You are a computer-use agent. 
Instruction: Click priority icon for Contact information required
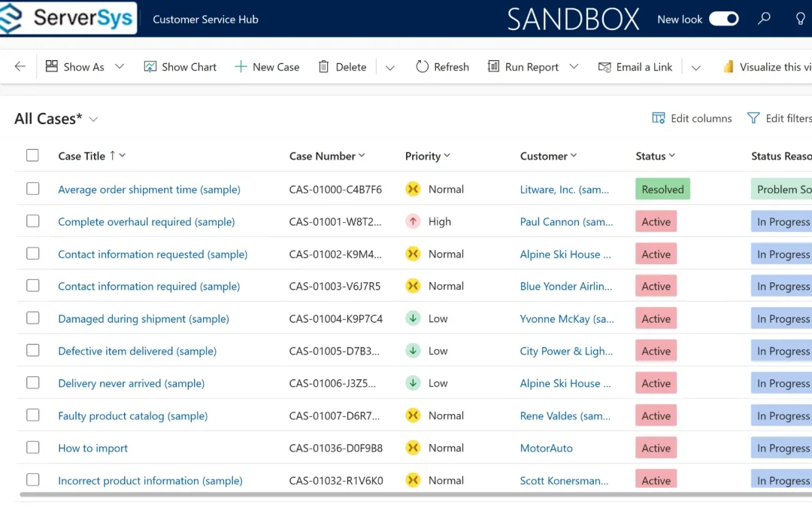[413, 286]
